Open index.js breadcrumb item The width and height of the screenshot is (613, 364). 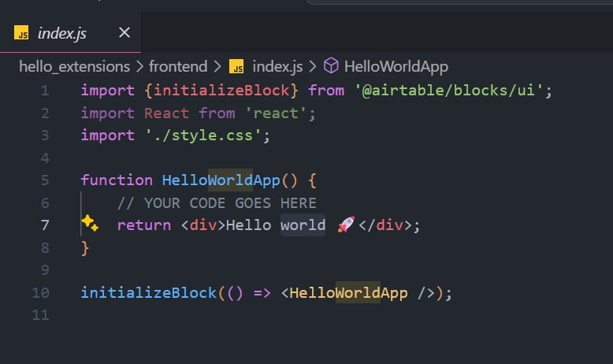coord(277,67)
